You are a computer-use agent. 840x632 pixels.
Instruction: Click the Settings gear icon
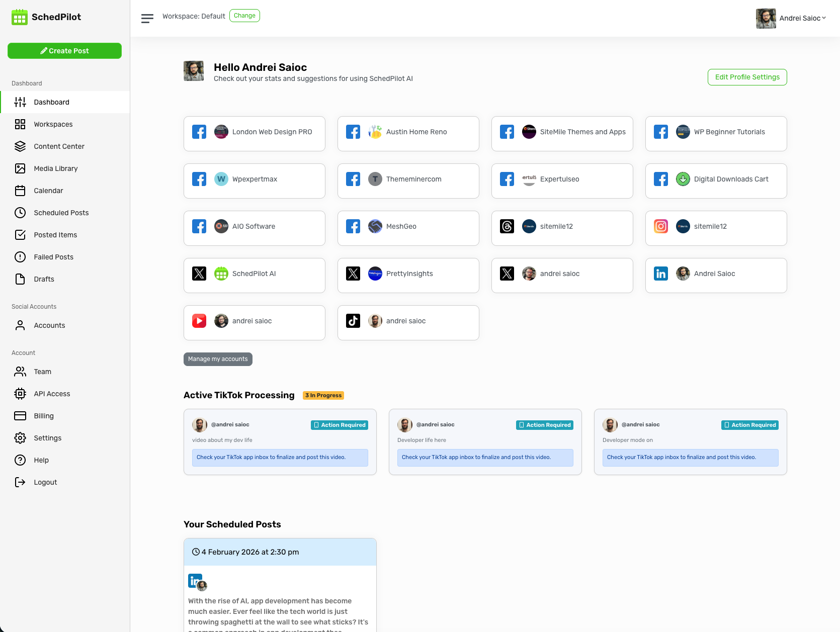(x=20, y=438)
